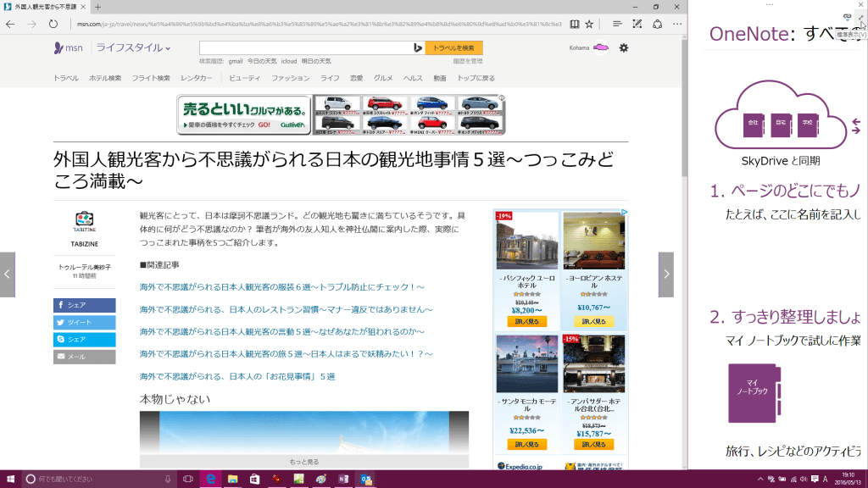Screen dimensions: 868x488
Task: Select the トップに戻る nav link
Action: pos(476,78)
